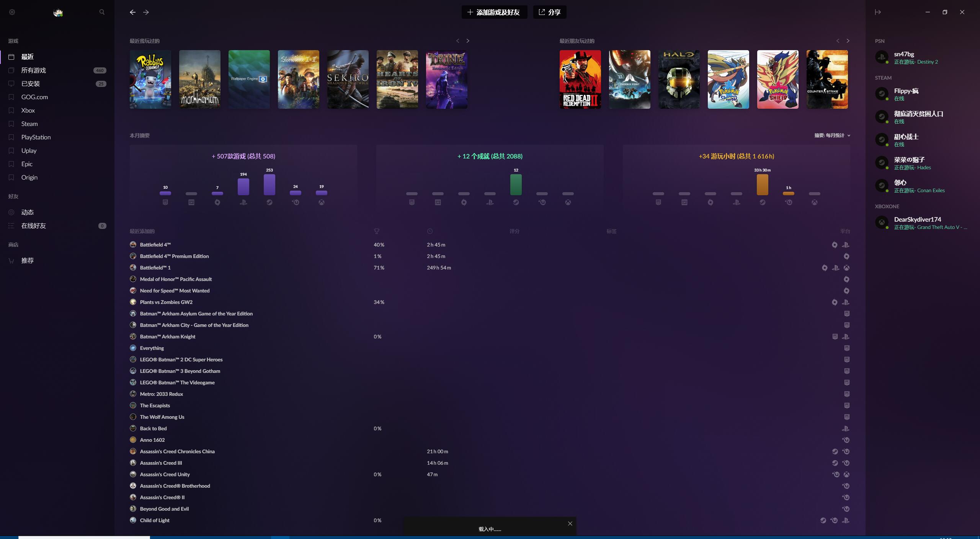Click DearSkydiver174's Xbox avatar
Image resolution: width=980 pixels, height=539 pixels.
coord(882,223)
